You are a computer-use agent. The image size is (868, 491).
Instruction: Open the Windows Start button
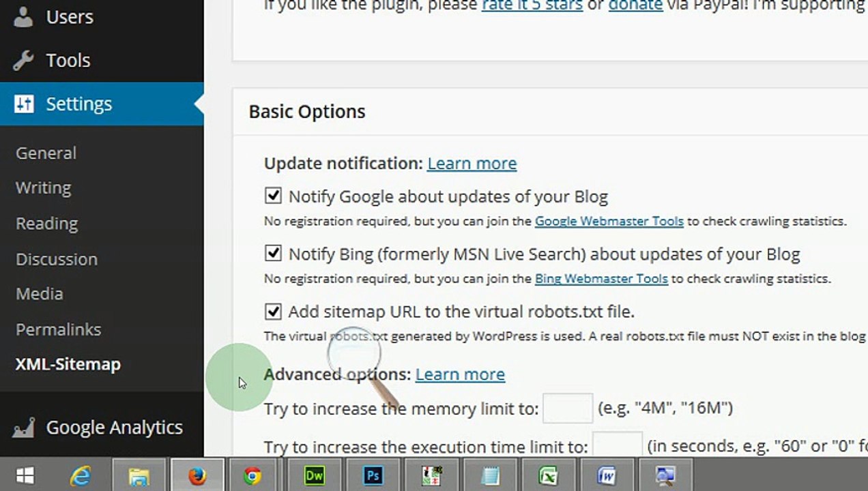(25, 475)
